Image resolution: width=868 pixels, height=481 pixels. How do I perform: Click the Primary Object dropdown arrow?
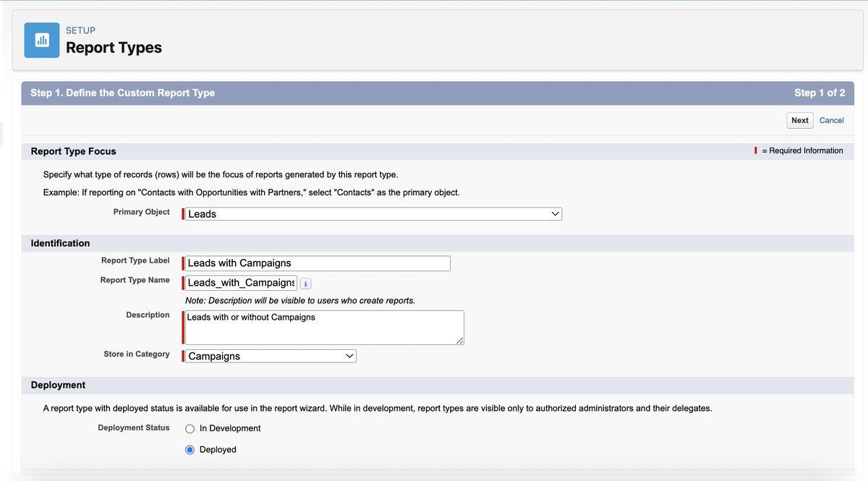coord(555,213)
